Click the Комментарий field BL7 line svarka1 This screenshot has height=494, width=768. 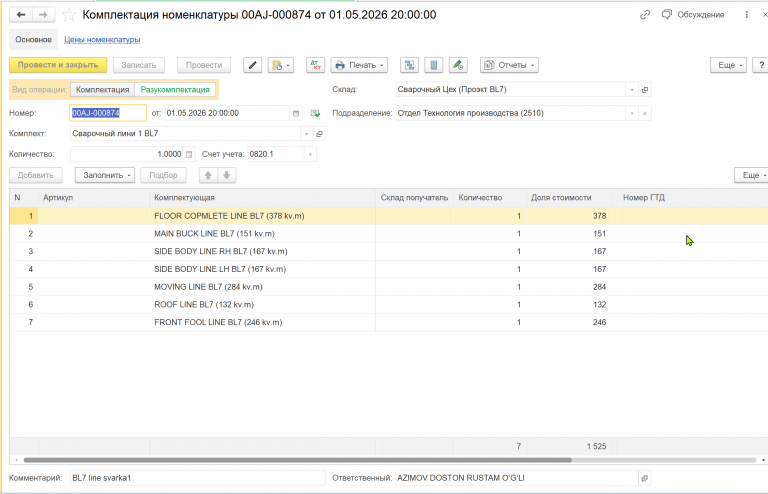[197, 478]
